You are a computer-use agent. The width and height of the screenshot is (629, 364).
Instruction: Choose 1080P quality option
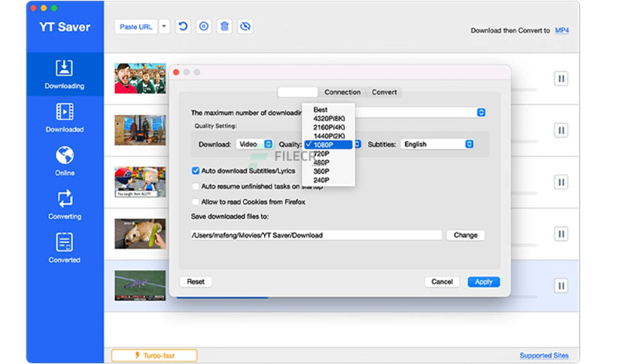tap(328, 144)
